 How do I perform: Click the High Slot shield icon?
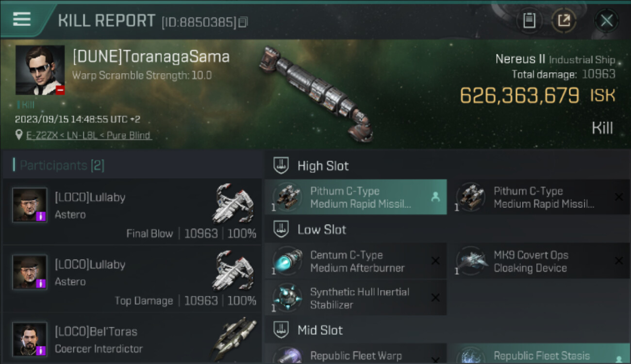pos(281,165)
